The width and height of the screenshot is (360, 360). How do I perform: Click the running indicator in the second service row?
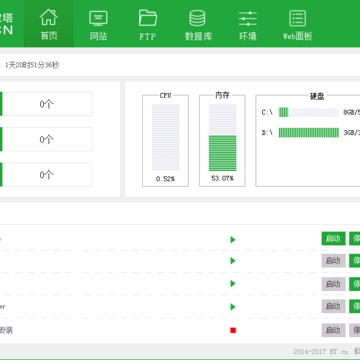pos(233,261)
